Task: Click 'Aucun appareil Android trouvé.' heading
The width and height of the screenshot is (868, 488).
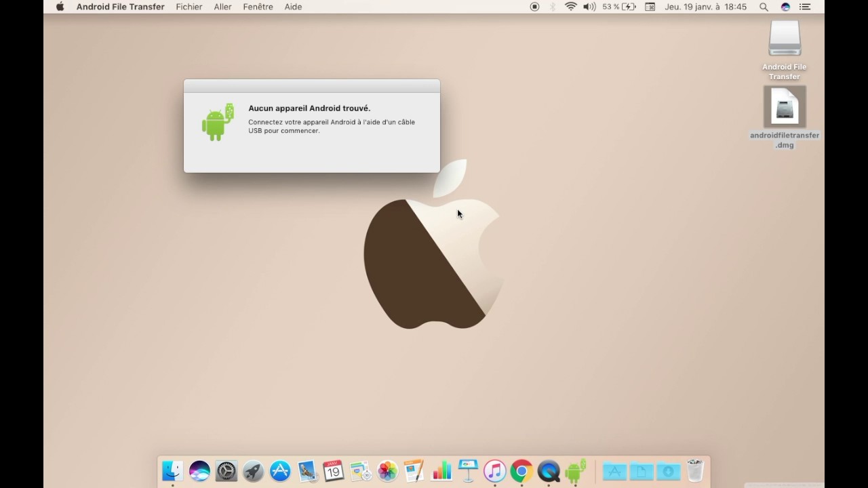Action: (x=309, y=108)
